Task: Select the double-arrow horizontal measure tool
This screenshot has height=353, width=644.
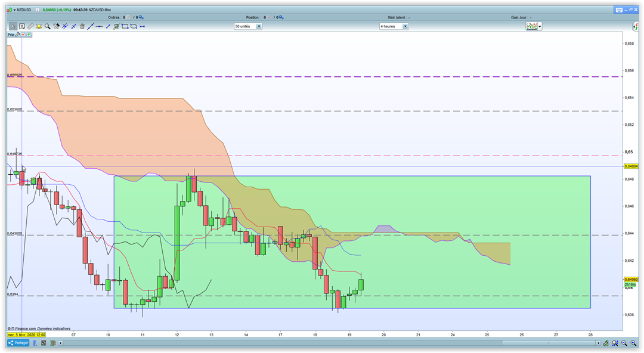Action: pyautogui.click(x=142, y=26)
